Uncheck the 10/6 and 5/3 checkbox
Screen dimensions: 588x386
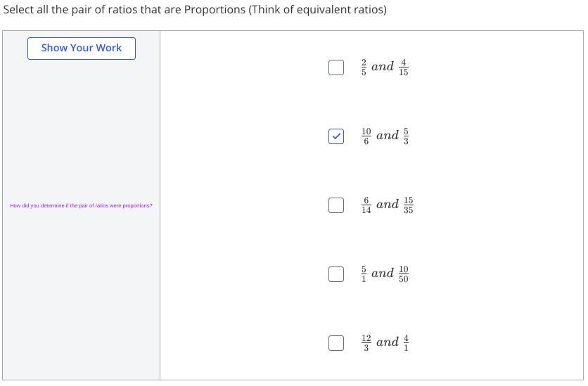[336, 136]
